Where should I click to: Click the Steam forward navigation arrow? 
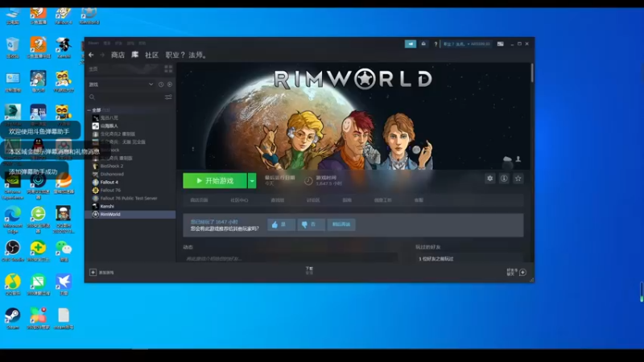coord(102,55)
